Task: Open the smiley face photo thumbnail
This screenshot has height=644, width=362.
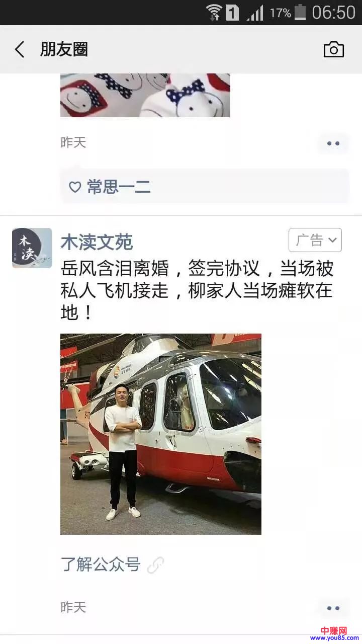Action: [145, 96]
